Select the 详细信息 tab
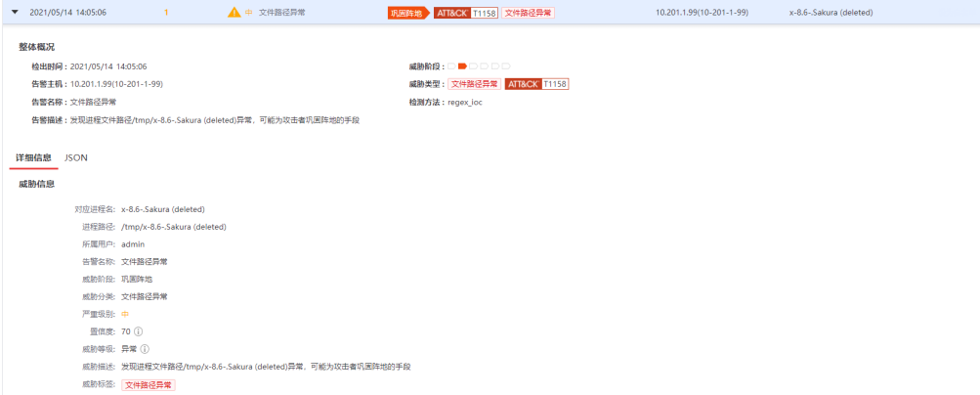This screenshot has width=980, height=395. [x=33, y=157]
